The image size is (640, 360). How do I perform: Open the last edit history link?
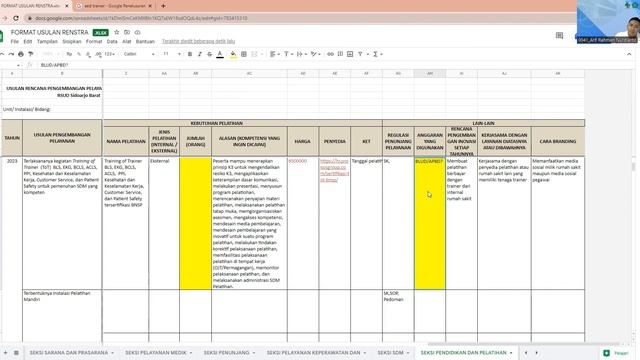(198, 41)
